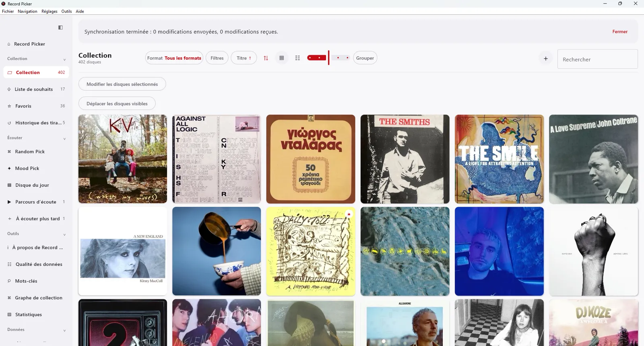Open Statistiques in sidebar
The width and height of the screenshot is (644, 346).
pyautogui.click(x=36, y=315)
